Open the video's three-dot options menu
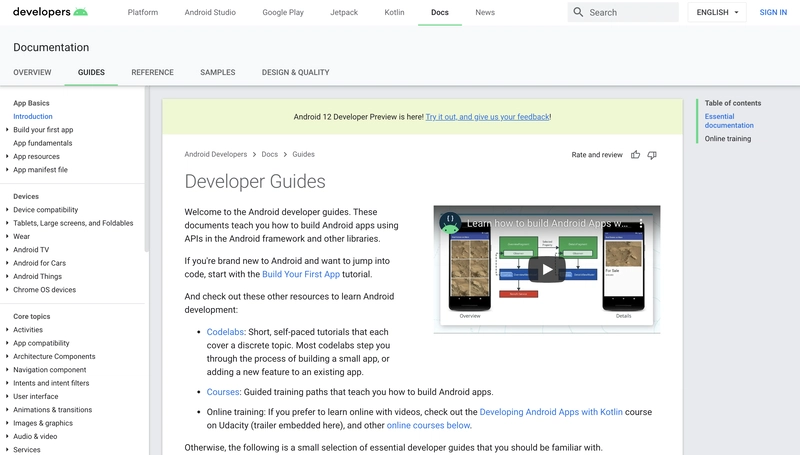800x455 pixels. tap(641, 223)
